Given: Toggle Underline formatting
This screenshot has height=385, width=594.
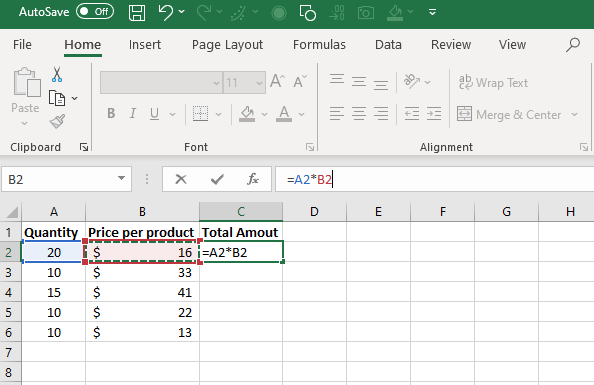Looking at the screenshot, I should click(x=154, y=114).
